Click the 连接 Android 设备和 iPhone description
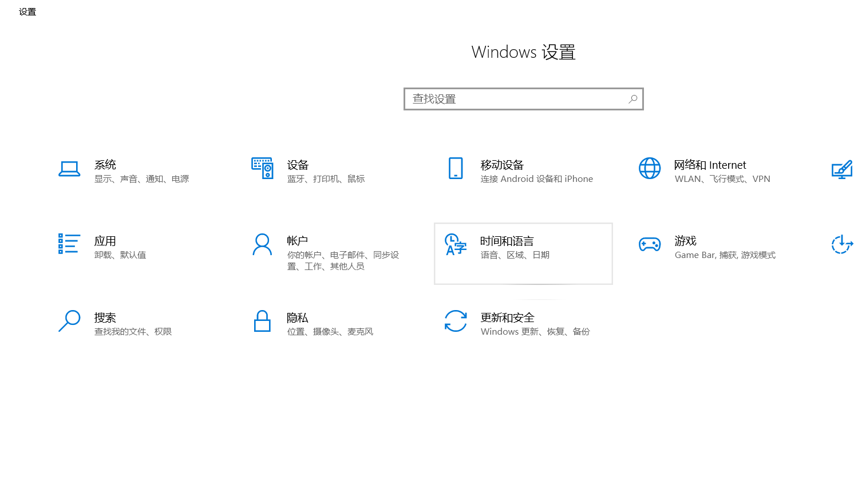The image size is (854, 504). point(537,179)
